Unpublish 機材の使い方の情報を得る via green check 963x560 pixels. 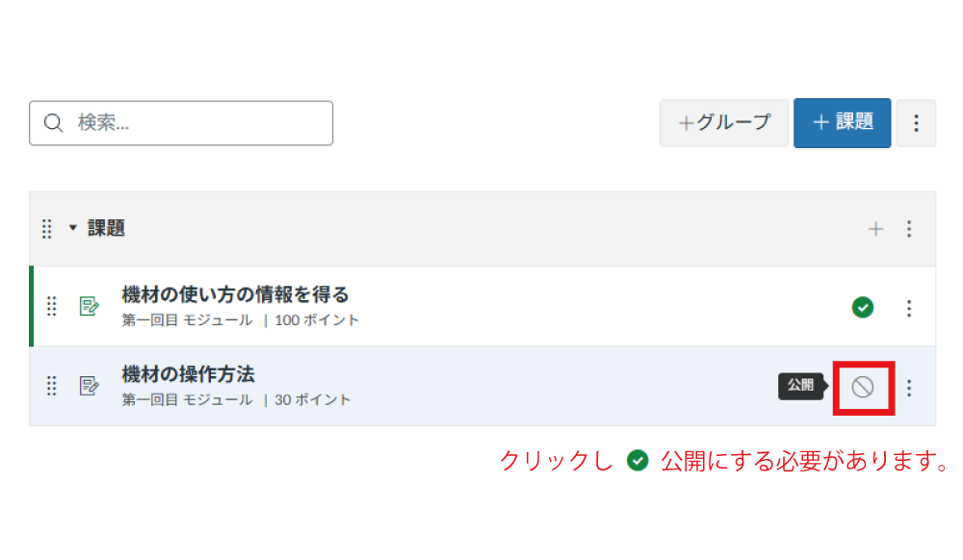863,308
